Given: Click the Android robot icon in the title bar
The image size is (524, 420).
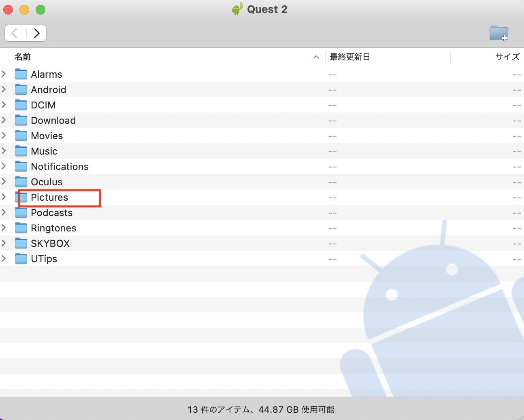Looking at the screenshot, I should click(x=237, y=9).
